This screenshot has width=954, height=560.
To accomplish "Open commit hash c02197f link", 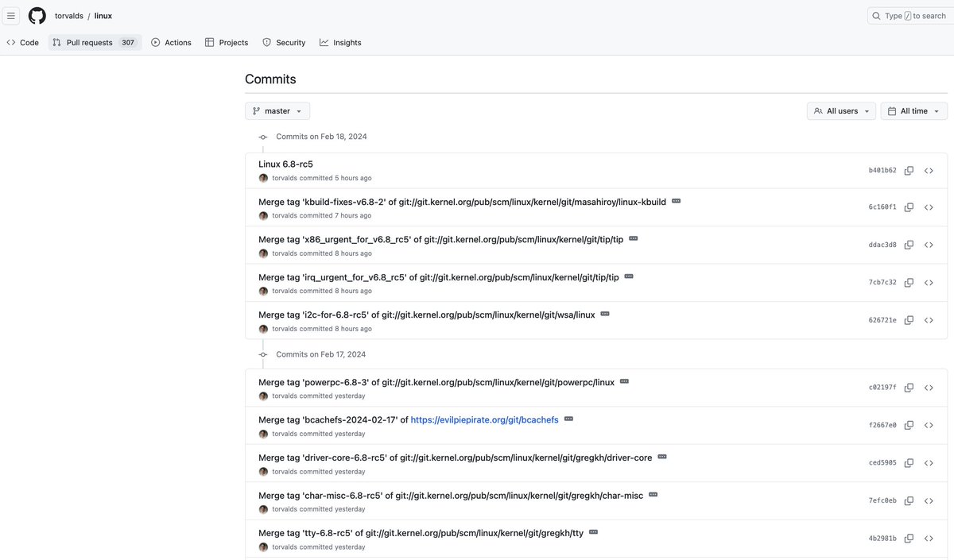I will (x=882, y=388).
